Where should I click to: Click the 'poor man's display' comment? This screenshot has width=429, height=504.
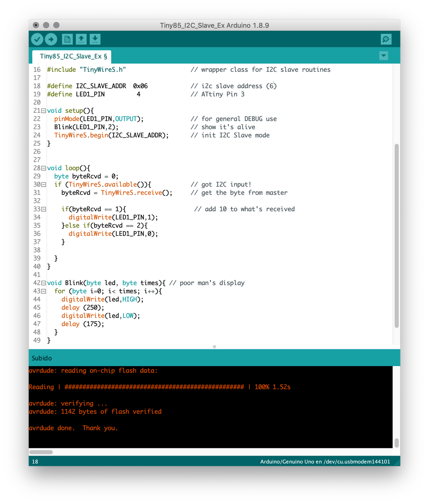pyautogui.click(x=207, y=283)
